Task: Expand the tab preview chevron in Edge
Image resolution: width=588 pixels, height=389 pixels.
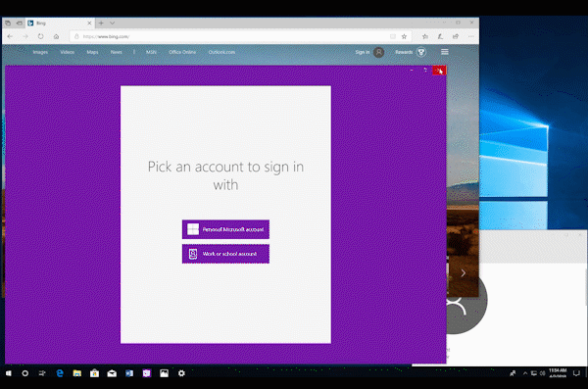Action: (112, 23)
